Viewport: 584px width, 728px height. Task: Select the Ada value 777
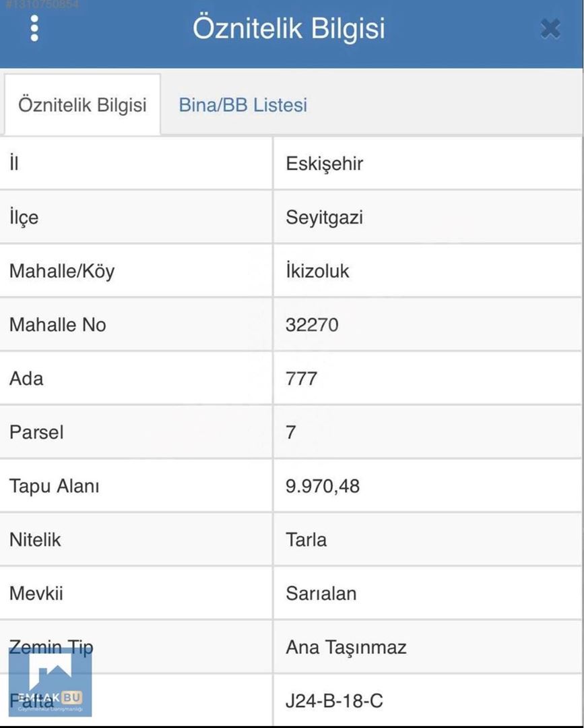click(x=301, y=378)
